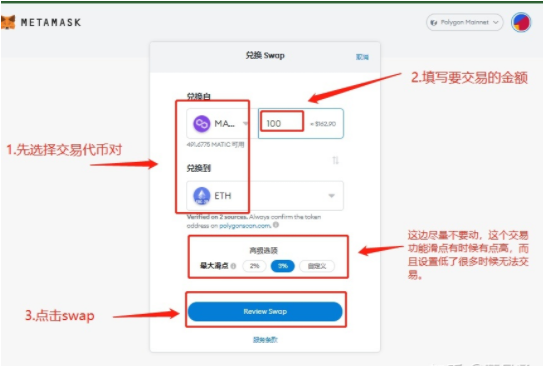
Task: Select the 2% slippage option
Action: pos(255,266)
